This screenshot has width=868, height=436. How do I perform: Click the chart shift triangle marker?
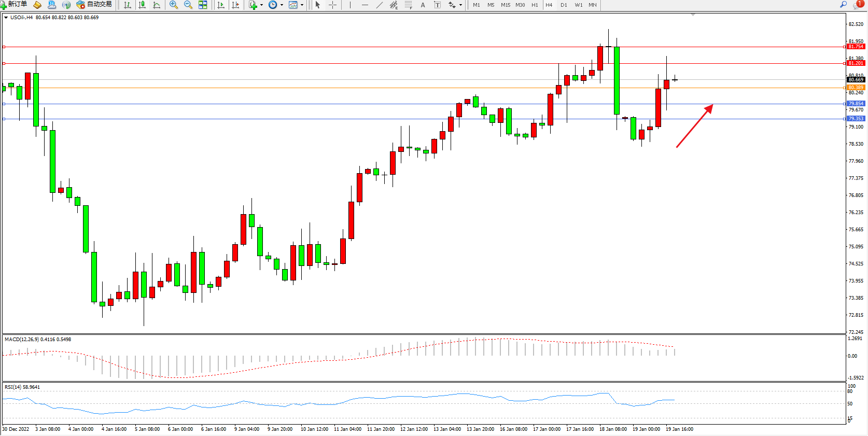693,15
